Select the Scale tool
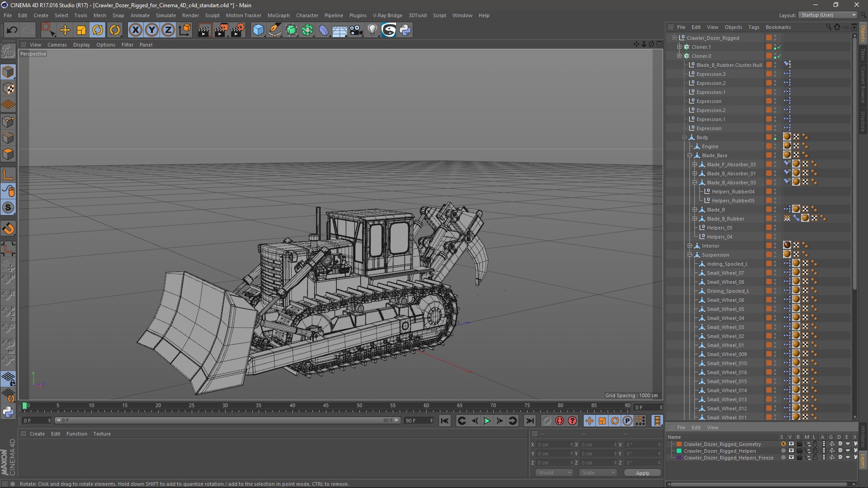 81,30
